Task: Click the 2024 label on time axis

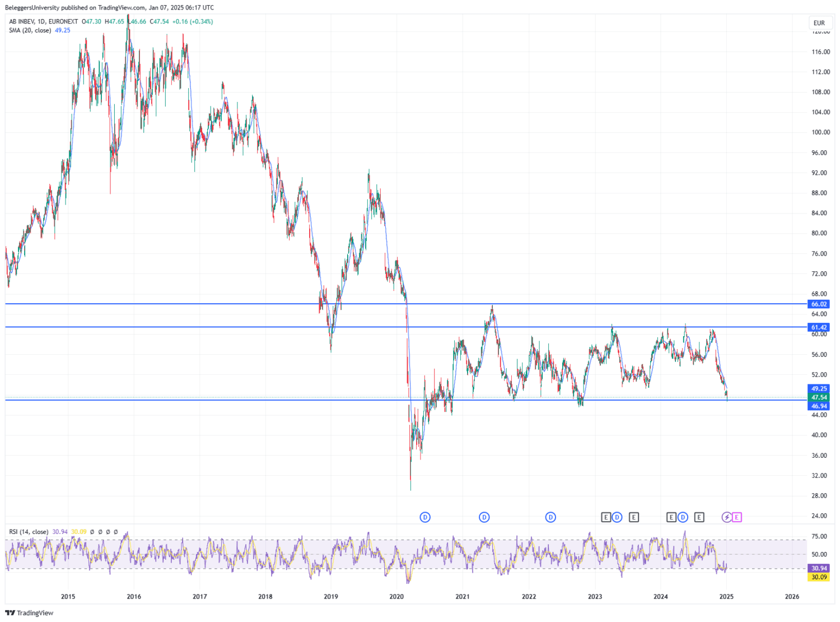Action: (661, 596)
